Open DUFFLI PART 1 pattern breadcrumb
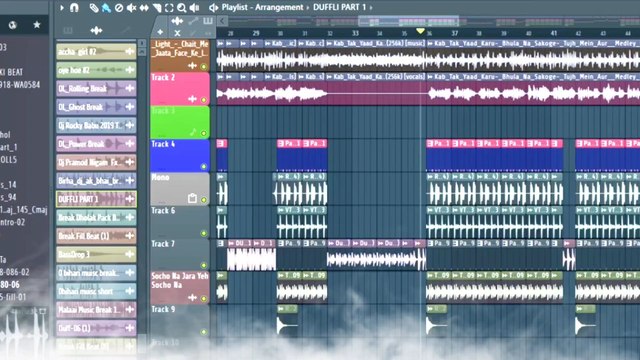Screen dimensions: 640x360 [x=340, y=7]
